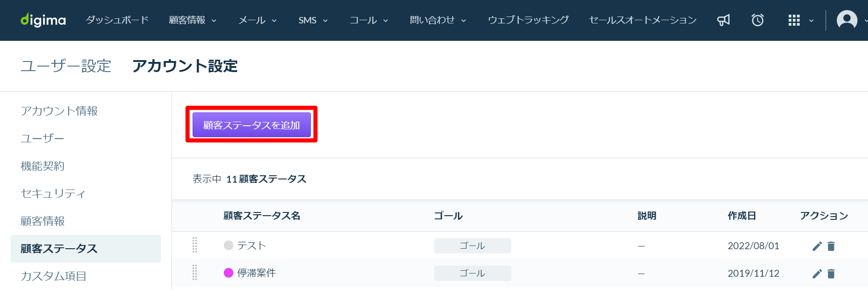Go to ダッシュボード in the navigation bar

click(117, 20)
